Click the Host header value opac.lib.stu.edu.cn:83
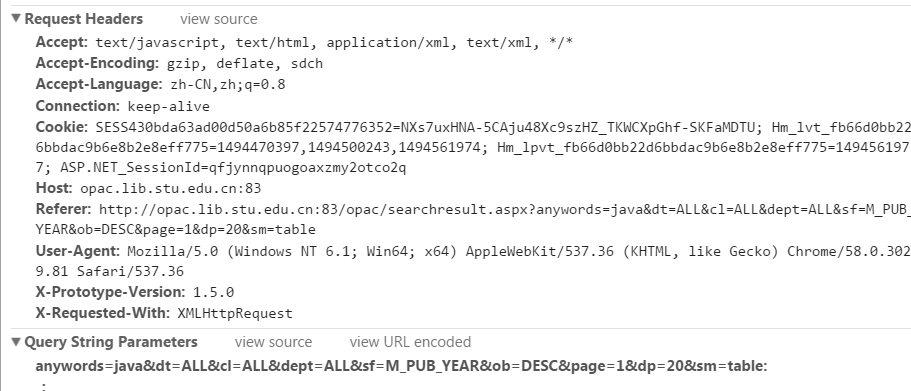The width and height of the screenshot is (911, 391). pyautogui.click(x=171, y=188)
